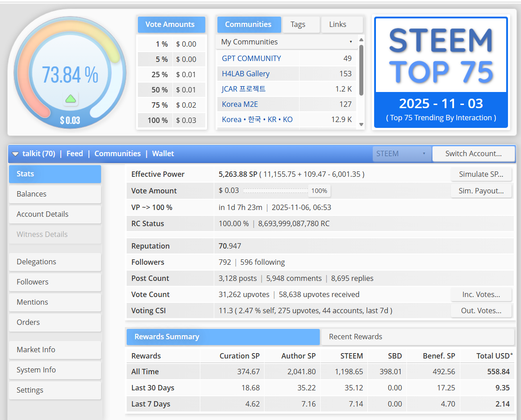Click the 73.84 % voting power gauge
This screenshot has height=420, width=521.
pyautogui.click(x=70, y=73)
